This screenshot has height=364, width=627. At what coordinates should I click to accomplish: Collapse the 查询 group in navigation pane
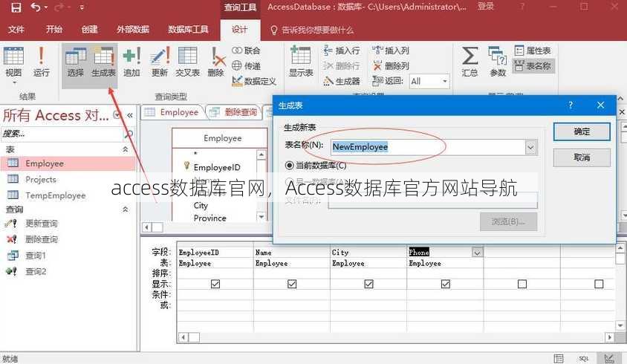pyautogui.click(x=125, y=209)
